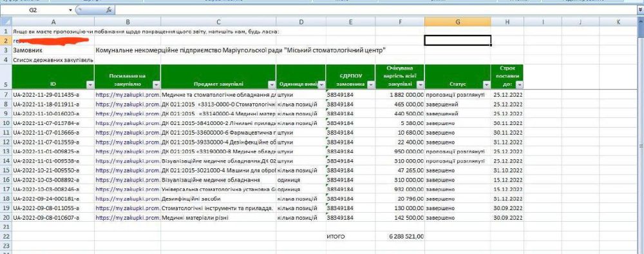Screen dimensions: 644x254
Task: Click the selected empty cell G2
Action: (457, 40)
